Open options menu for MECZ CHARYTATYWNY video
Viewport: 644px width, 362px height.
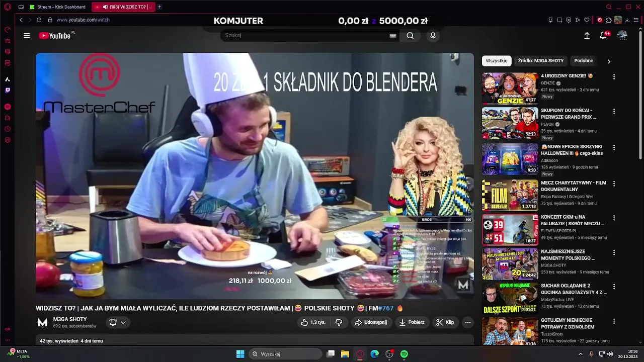coord(614,184)
